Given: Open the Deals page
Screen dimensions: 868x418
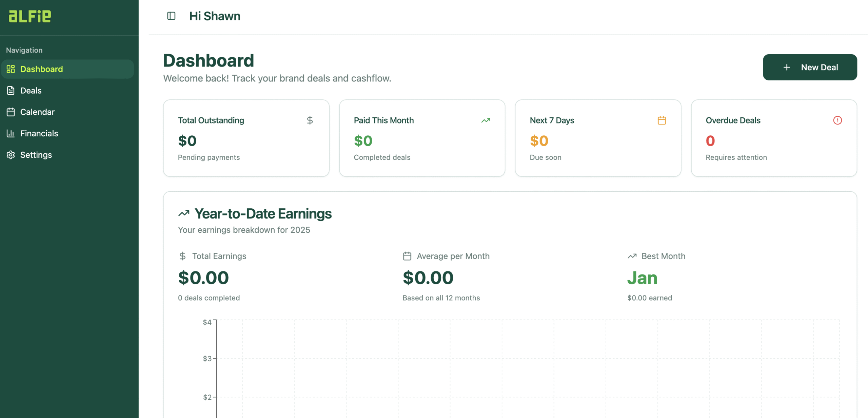Looking at the screenshot, I should pyautogui.click(x=31, y=91).
